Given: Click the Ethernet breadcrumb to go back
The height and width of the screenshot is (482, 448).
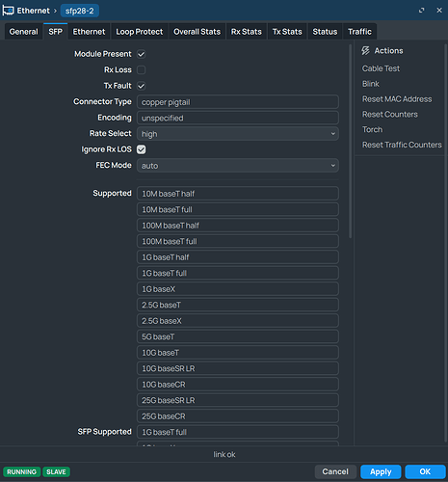Looking at the screenshot, I should point(34,11).
